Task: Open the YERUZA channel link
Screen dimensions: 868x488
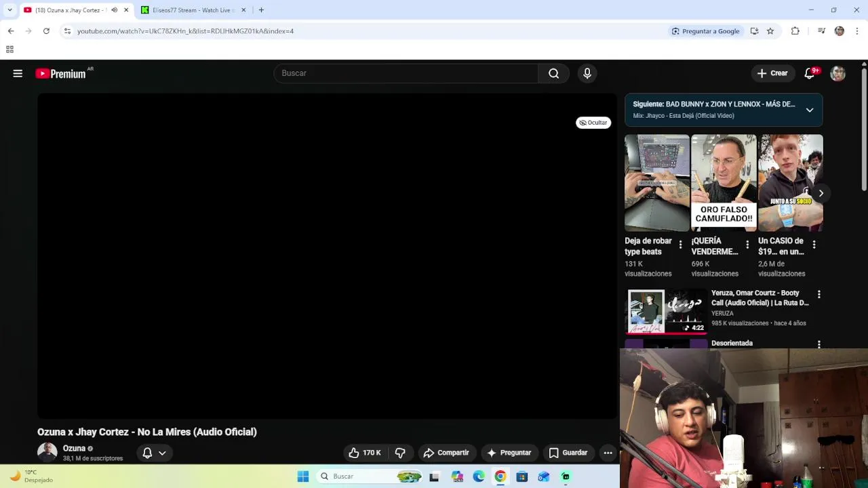Action: click(x=722, y=313)
